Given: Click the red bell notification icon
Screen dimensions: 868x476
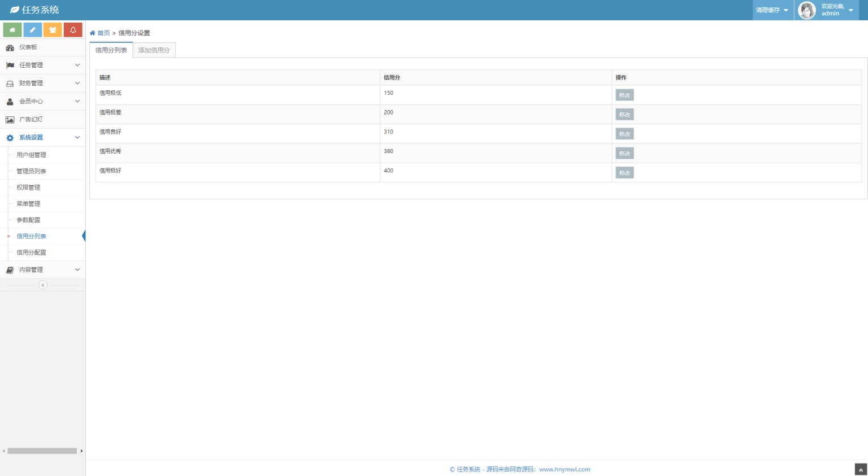Looking at the screenshot, I should click(x=73, y=30).
